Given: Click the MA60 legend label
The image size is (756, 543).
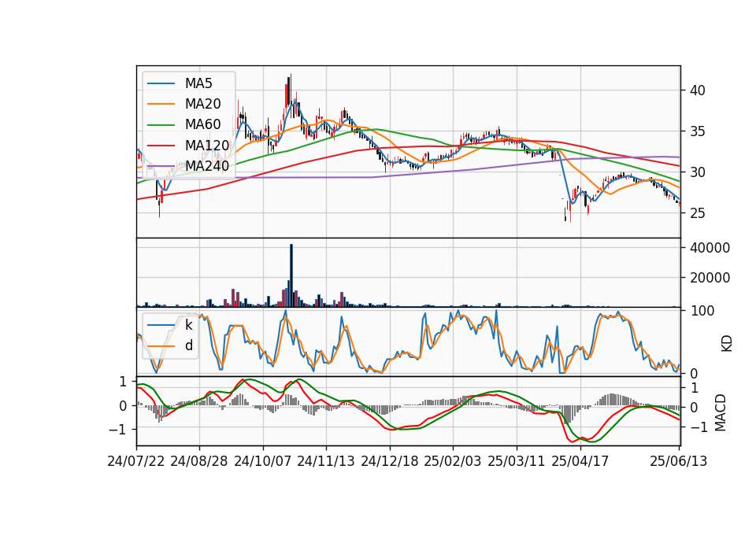Looking at the screenshot, I should pyautogui.click(x=202, y=124).
